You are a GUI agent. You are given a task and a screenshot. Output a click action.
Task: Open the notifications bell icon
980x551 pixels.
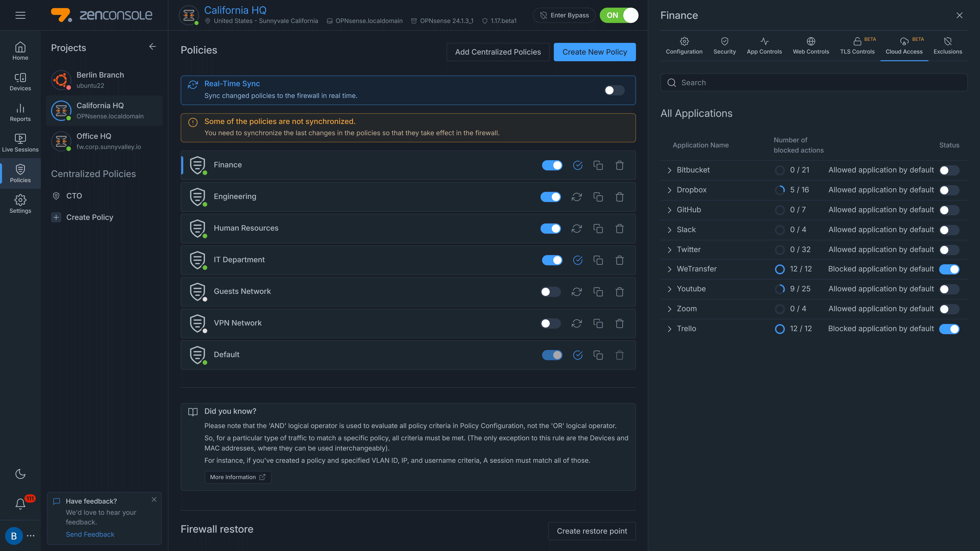[20, 504]
